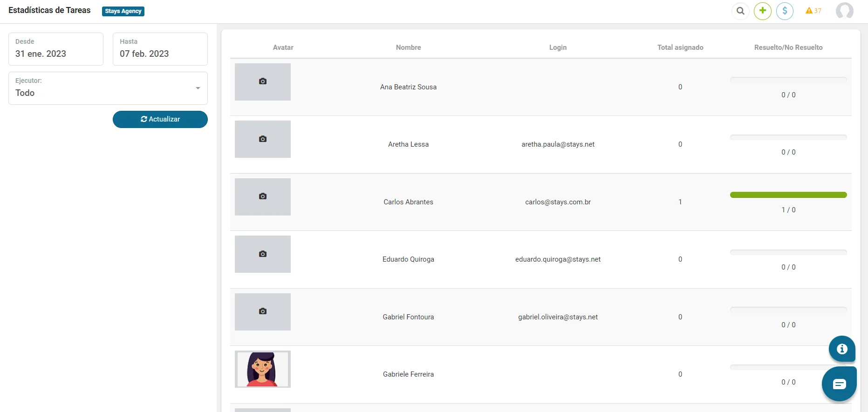Click the Avatar column header
The height and width of the screenshot is (412, 868).
pos(283,47)
